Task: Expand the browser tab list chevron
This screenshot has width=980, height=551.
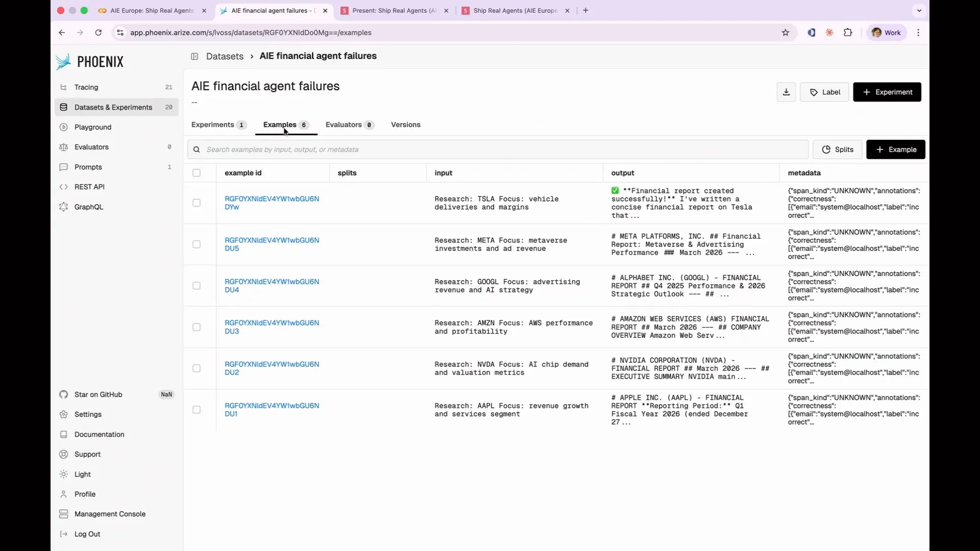Action: point(919,10)
